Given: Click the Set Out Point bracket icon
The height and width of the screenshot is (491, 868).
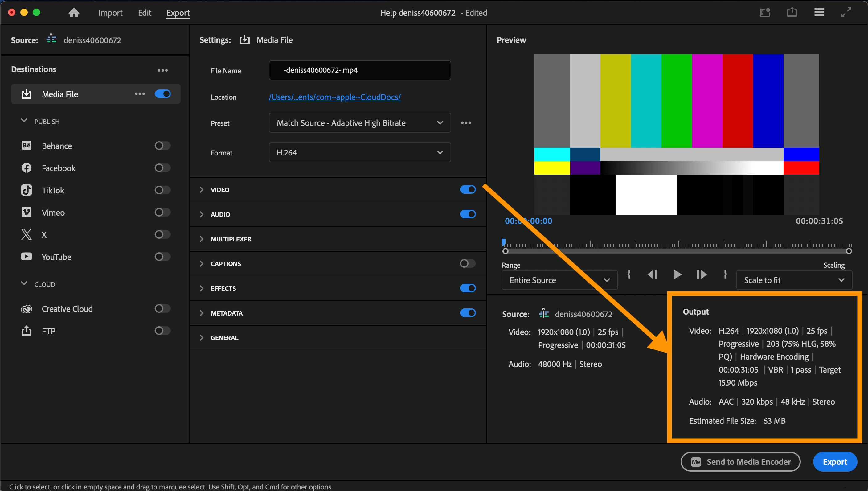Looking at the screenshot, I should pyautogui.click(x=725, y=274).
